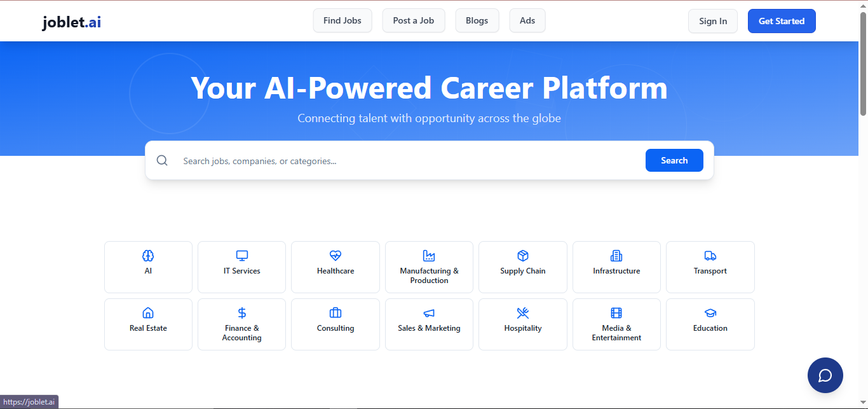868x409 pixels.
Task: Click the IT Services monitor icon
Action: tap(242, 256)
